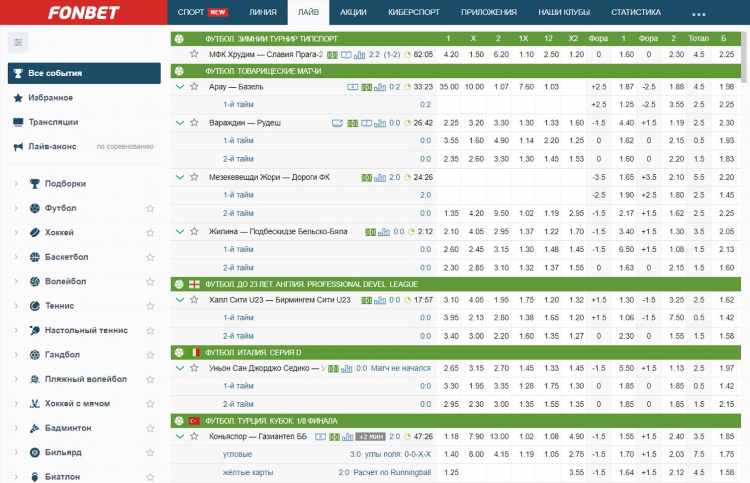Click the billiard ball icon
The image size is (750, 483).
[x=34, y=452]
